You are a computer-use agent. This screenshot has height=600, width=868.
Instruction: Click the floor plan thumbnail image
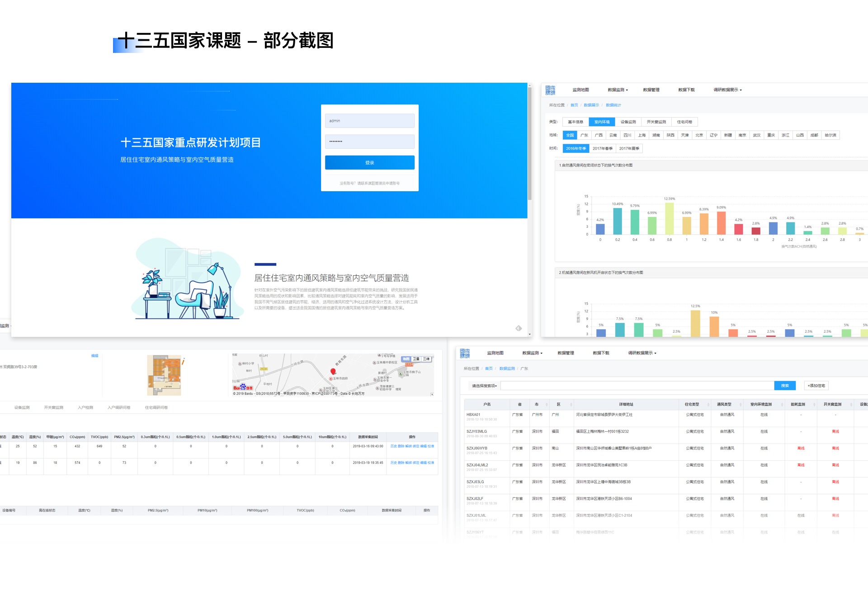pos(164,375)
